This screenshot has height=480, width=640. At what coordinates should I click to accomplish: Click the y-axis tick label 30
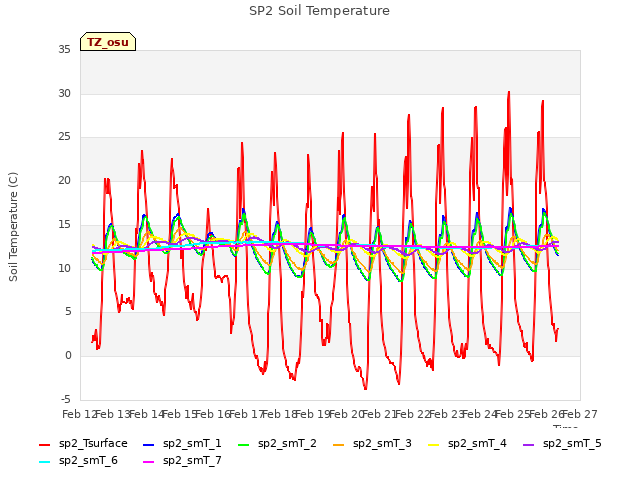pos(64,93)
